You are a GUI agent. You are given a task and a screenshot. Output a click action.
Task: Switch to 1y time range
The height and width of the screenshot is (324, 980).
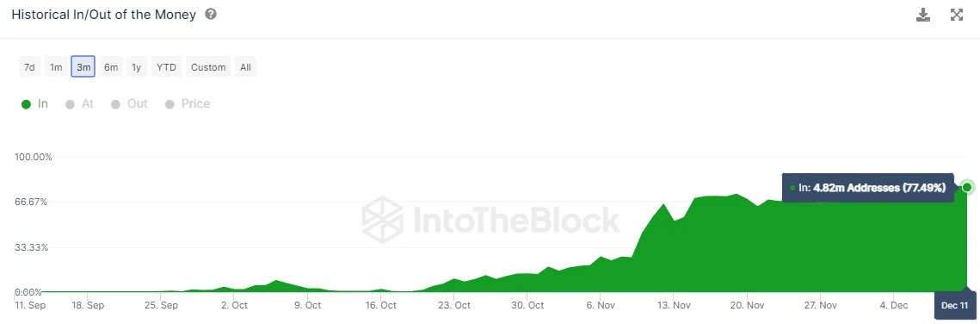(137, 67)
